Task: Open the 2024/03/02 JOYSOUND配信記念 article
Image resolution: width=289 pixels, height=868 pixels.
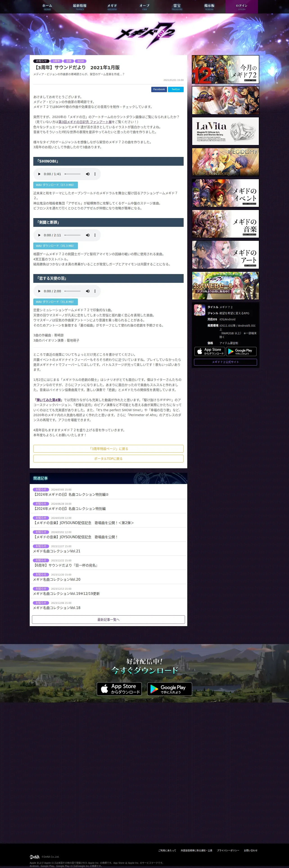Action: tap(108, 534)
